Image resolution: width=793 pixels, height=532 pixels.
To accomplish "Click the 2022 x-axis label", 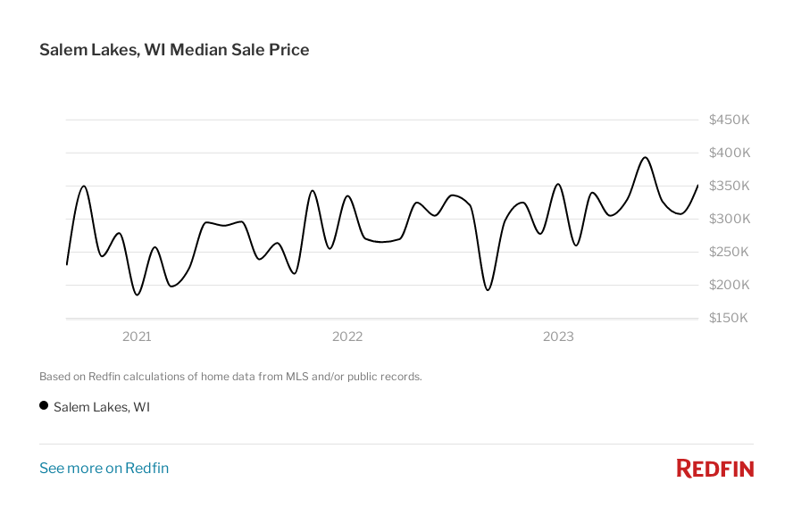I will pyautogui.click(x=347, y=337).
